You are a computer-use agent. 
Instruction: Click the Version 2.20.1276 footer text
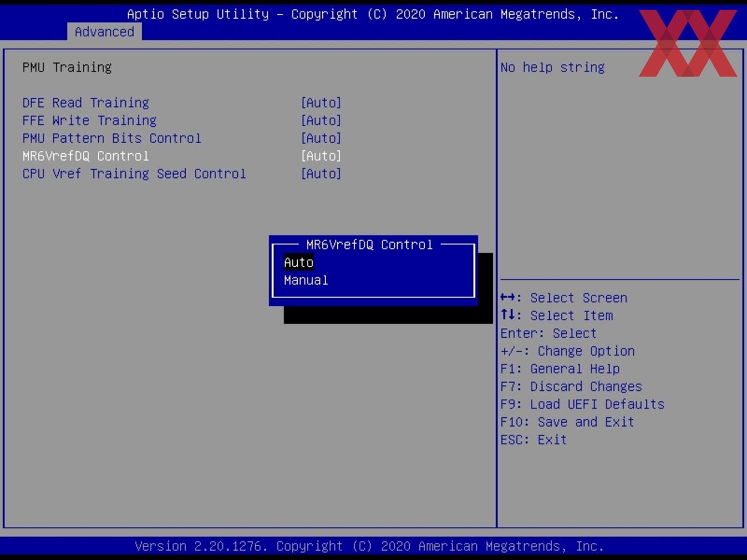370,546
